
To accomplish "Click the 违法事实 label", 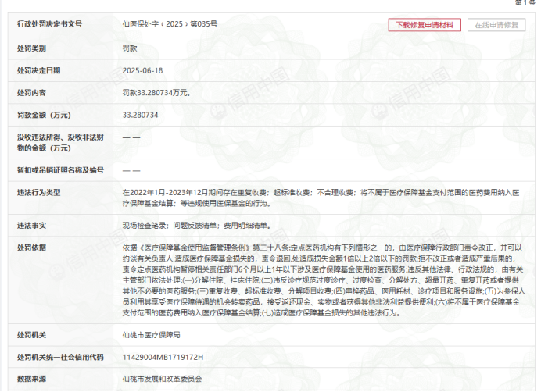I will click(x=32, y=226).
